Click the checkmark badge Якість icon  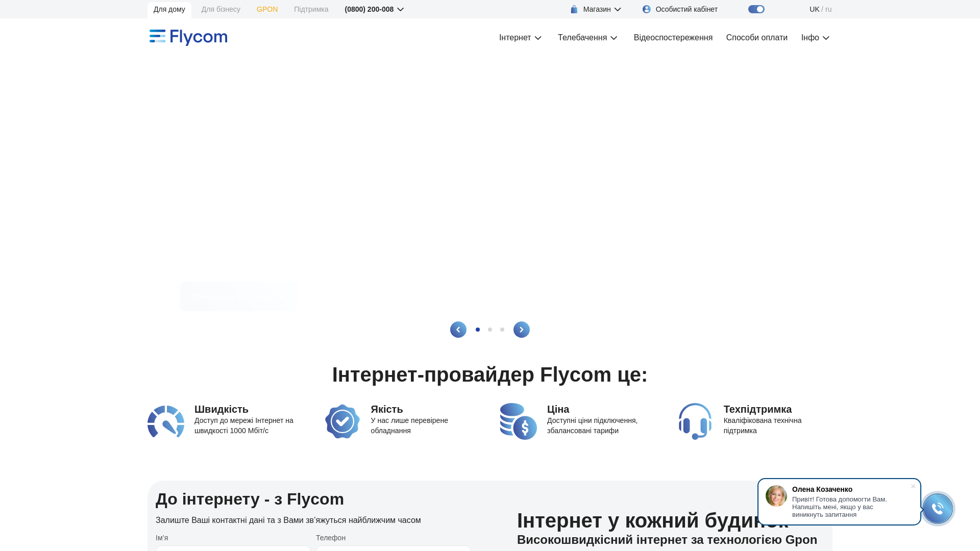click(342, 421)
